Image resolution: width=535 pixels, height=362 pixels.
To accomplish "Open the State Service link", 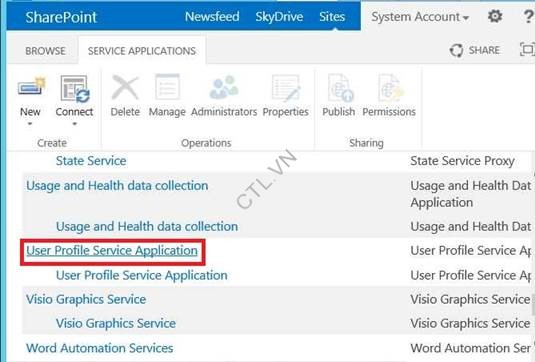I will point(91,161).
